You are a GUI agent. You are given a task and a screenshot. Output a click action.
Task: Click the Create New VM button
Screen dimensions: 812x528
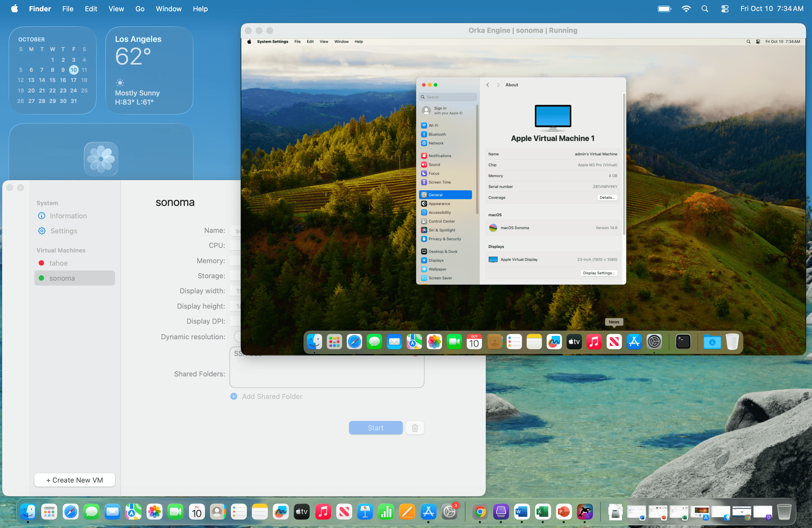[74, 480]
